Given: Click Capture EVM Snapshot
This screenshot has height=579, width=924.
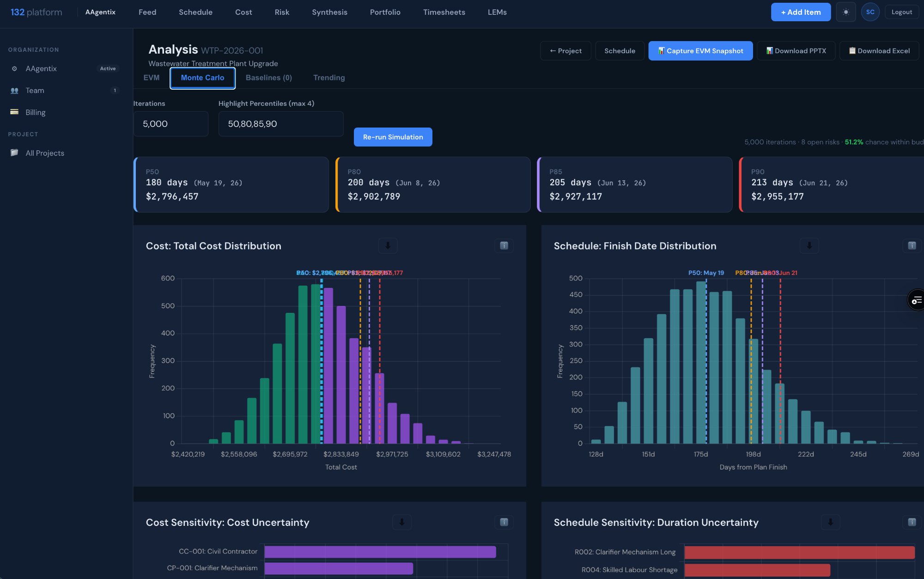Looking at the screenshot, I should click(700, 51).
